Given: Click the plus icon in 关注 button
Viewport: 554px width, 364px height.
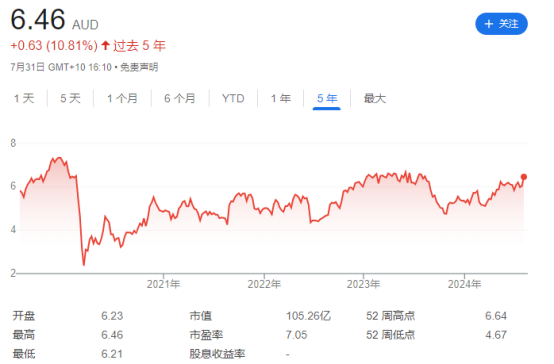Looking at the screenshot, I should [x=489, y=24].
